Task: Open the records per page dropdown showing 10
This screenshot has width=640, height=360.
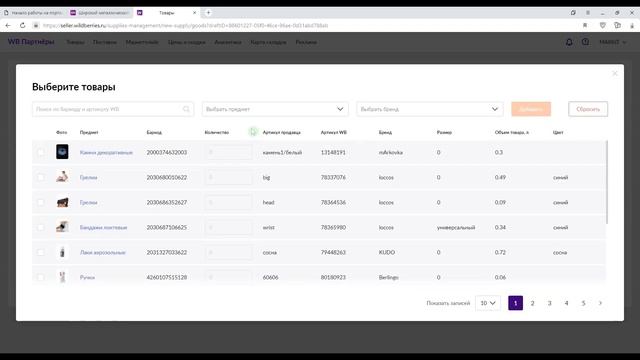Action: point(488,303)
